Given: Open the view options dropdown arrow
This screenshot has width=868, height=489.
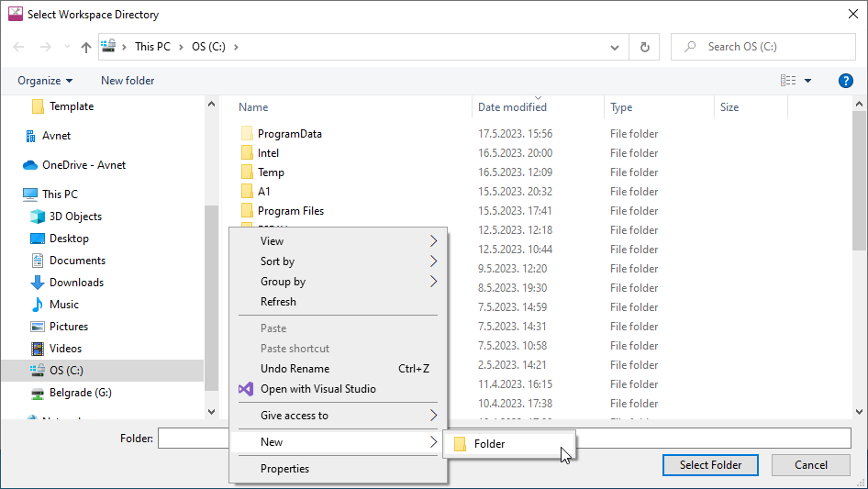Looking at the screenshot, I should pos(808,81).
